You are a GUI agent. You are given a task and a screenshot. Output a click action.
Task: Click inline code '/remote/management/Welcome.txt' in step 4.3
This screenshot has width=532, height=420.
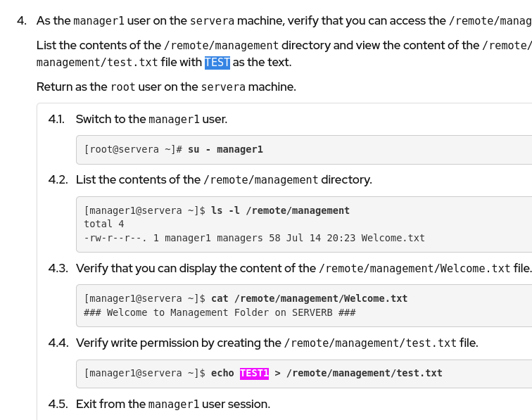[x=414, y=268]
